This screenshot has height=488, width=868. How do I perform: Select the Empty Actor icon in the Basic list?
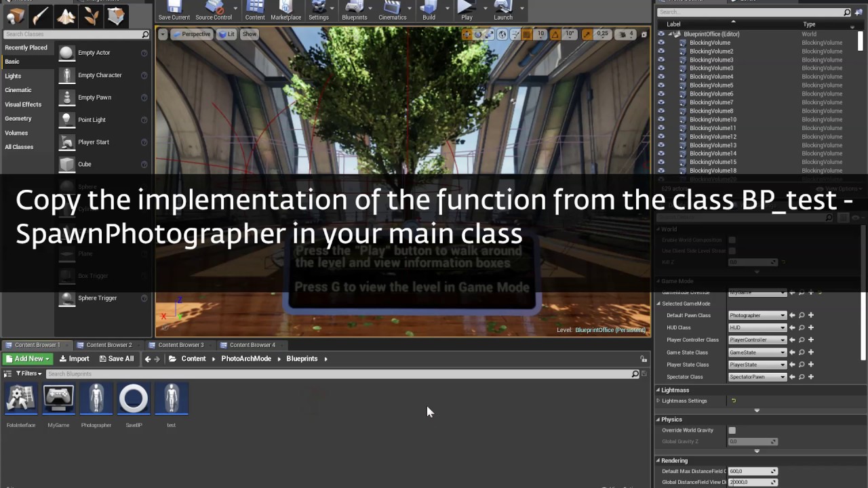(x=66, y=53)
